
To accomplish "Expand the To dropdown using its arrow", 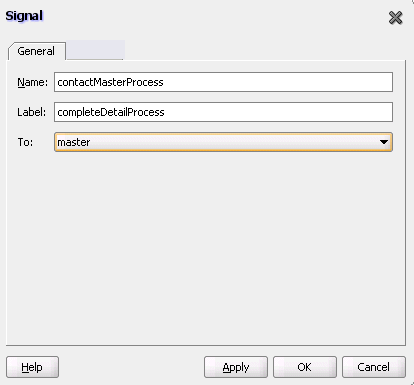I will point(384,142).
